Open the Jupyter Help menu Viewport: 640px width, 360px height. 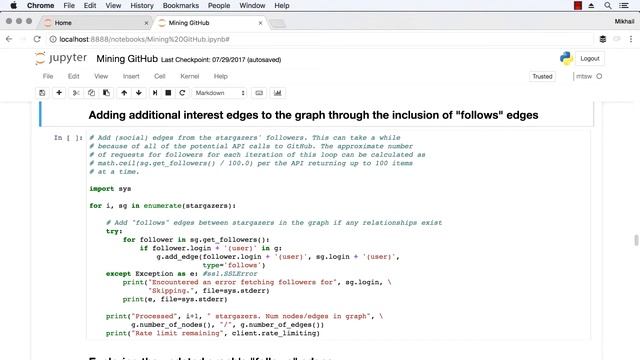[221, 76]
